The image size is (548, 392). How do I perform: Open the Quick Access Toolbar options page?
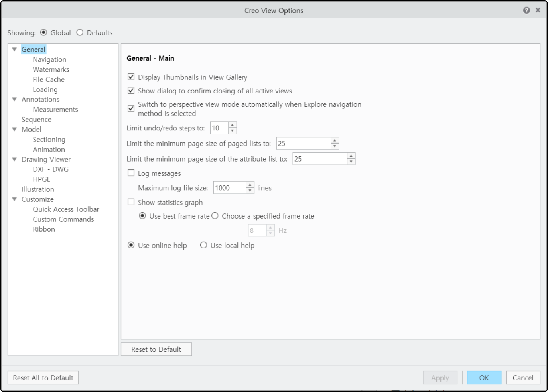(x=66, y=209)
